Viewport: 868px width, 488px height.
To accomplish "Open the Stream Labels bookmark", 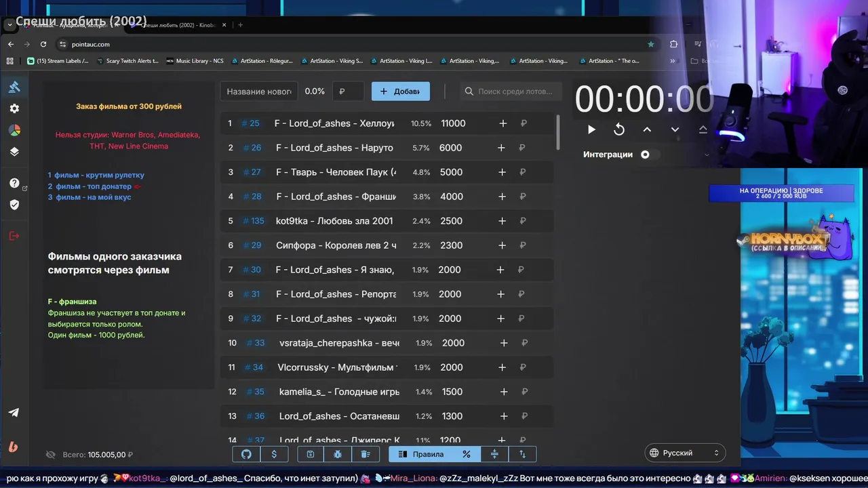I will click(58, 61).
